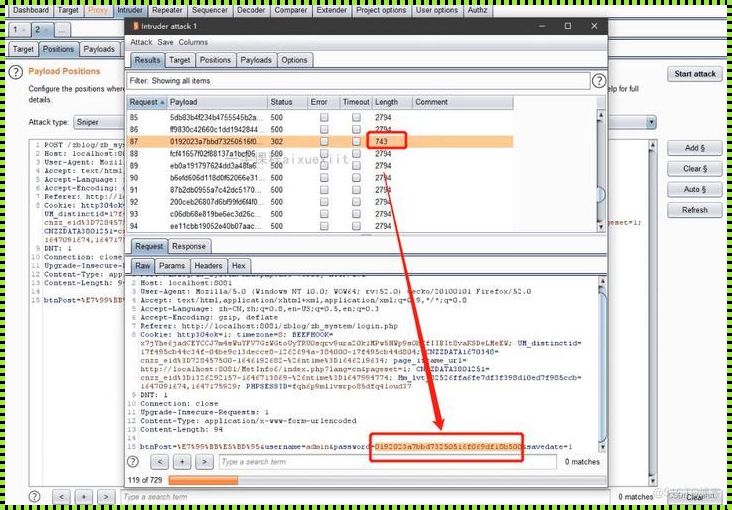The width and height of the screenshot is (732, 510).
Task: Sort results by the Length column
Action: click(x=392, y=102)
